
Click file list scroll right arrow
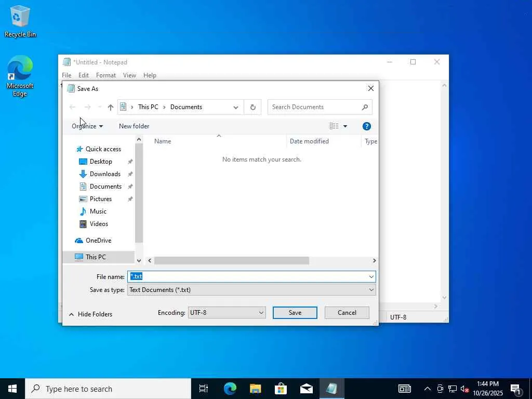pyautogui.click(x=374, y=261)
